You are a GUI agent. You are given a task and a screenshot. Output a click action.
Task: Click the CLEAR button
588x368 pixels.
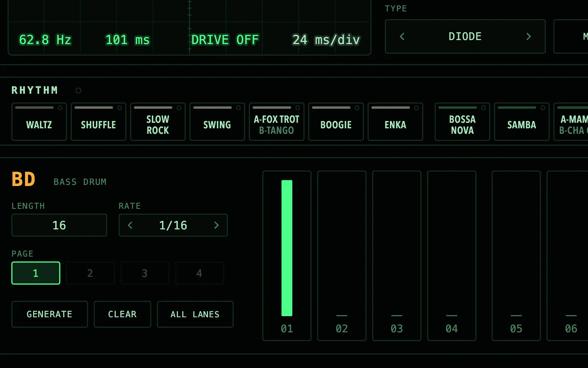pyautogui.click(x=122, y=314)
